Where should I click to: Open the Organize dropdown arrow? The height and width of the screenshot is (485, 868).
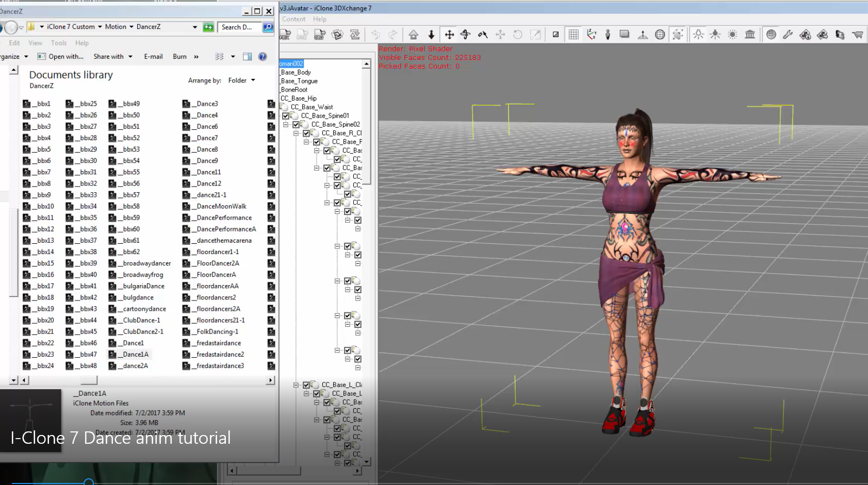pyautogui.click(x=26, y=57)
